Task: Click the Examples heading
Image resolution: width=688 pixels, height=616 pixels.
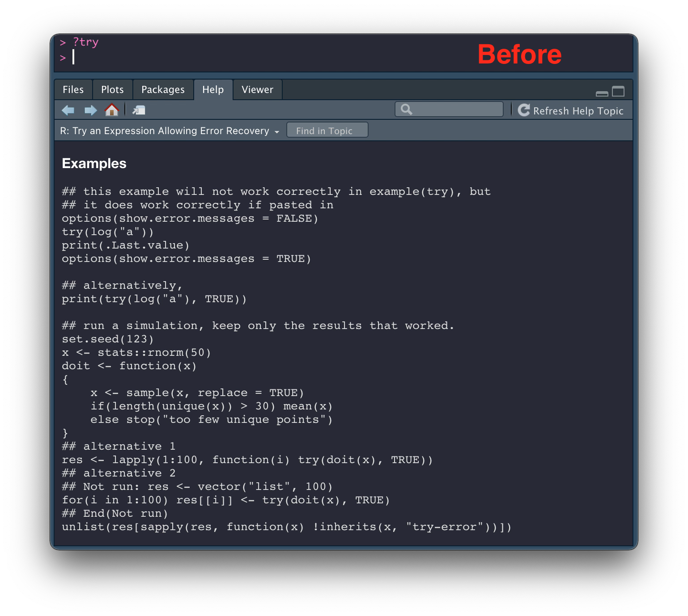Action: 94,164
